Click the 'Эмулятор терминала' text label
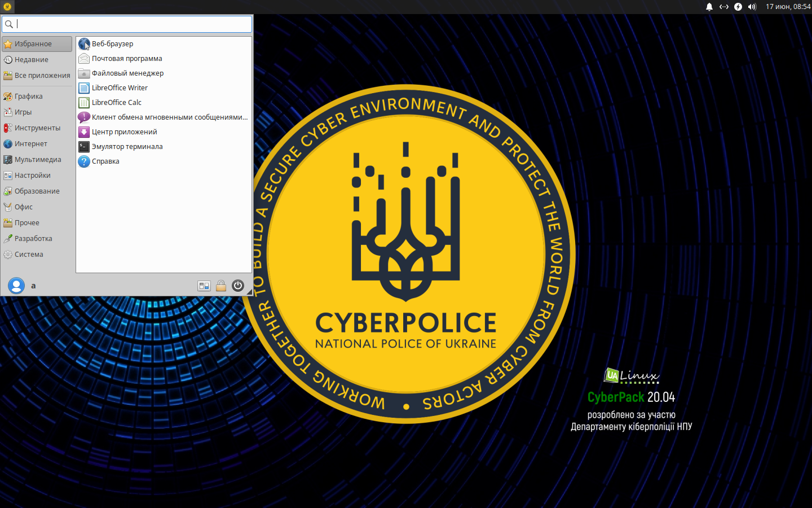 coord(127,147)
